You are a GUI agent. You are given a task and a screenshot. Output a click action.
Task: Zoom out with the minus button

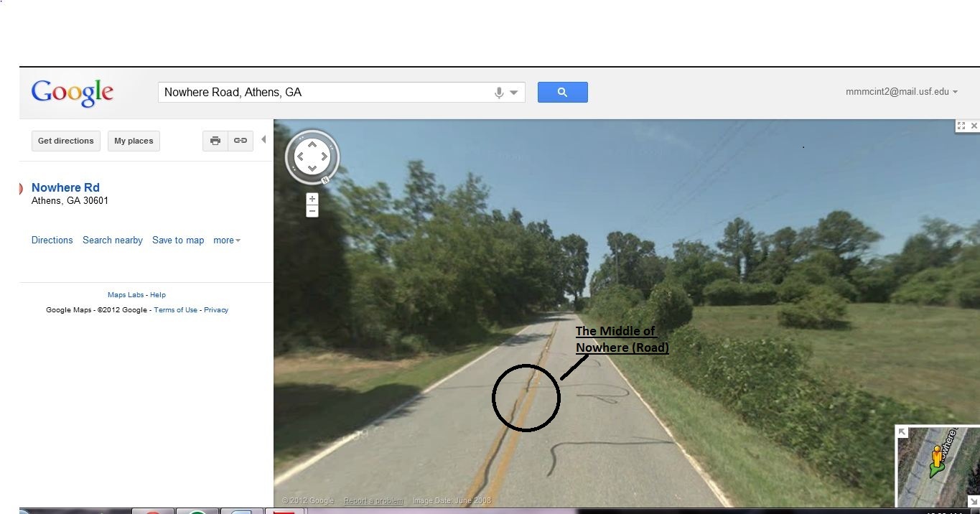312,211
